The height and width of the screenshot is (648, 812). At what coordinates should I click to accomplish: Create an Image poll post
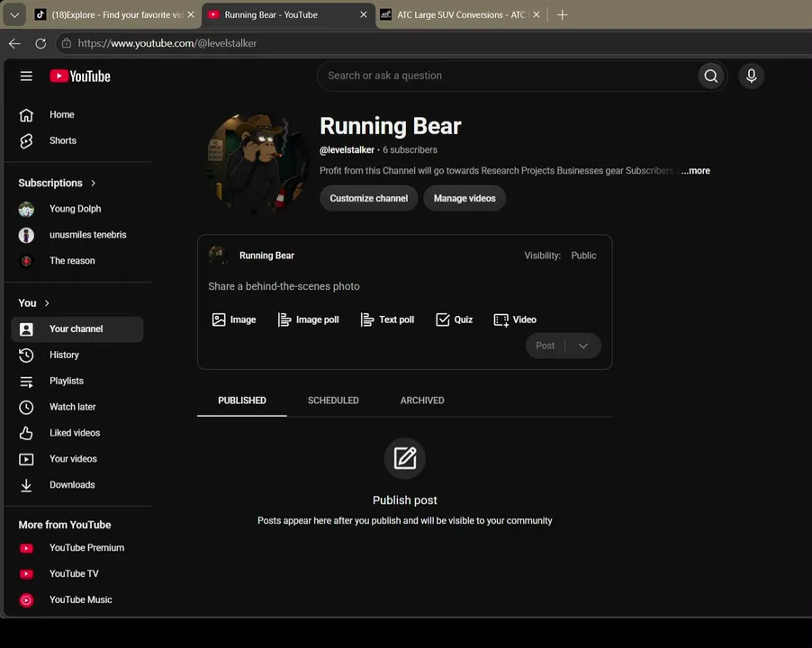(309, 319)
